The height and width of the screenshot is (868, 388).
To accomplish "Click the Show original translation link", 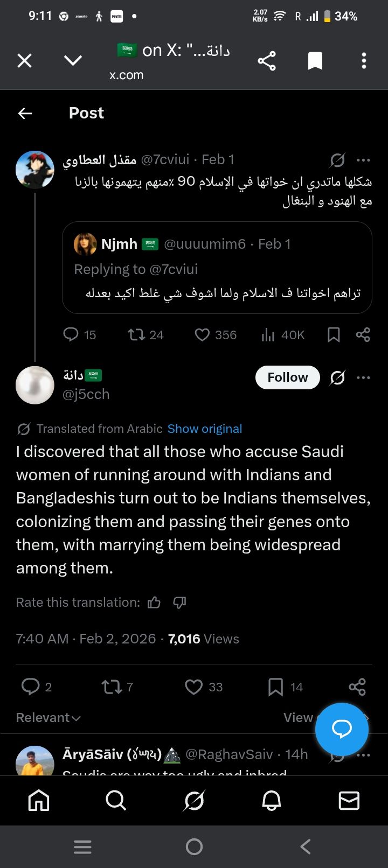I will point(204,429).
